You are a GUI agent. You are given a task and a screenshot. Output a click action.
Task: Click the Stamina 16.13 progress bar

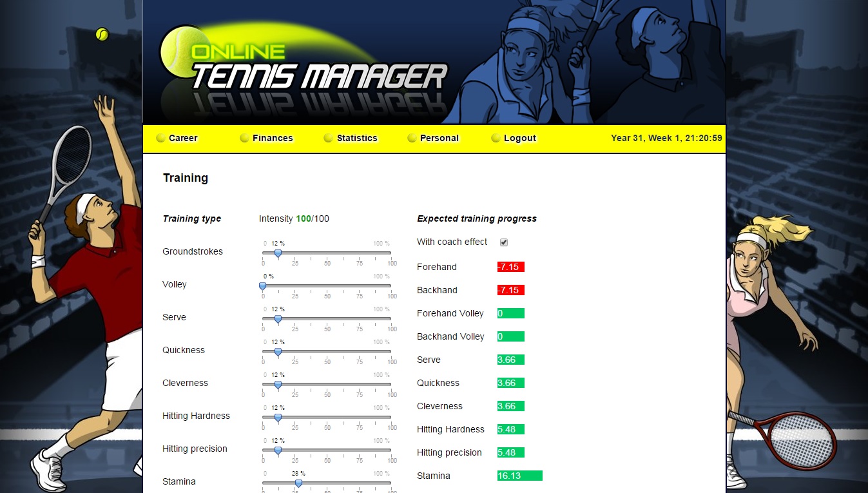tap(520, 476)
